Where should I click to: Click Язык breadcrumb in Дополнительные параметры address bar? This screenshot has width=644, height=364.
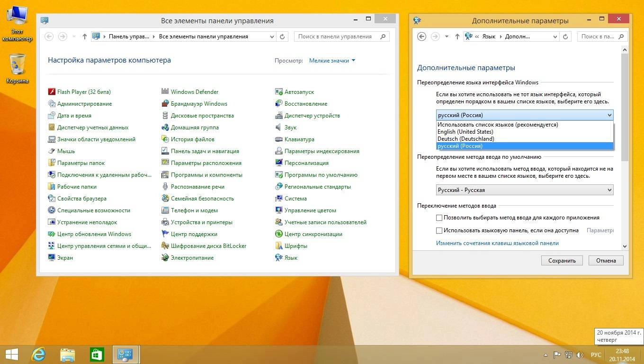click(x=489, y=36)
